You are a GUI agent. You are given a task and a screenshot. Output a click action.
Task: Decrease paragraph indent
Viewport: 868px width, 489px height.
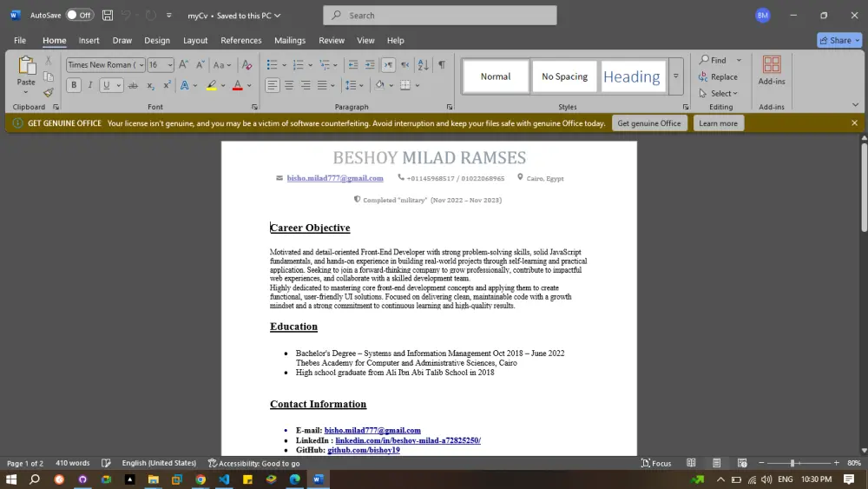coord(352,65)
